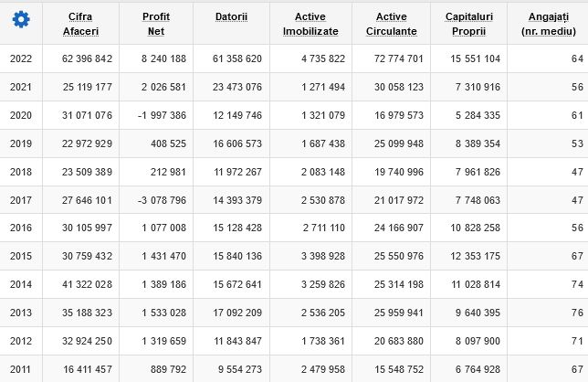The width and height of the screenshot is (588, 382).
Task: Click the Cifra Afaceri column header
Action: click(x=80, y=24)
